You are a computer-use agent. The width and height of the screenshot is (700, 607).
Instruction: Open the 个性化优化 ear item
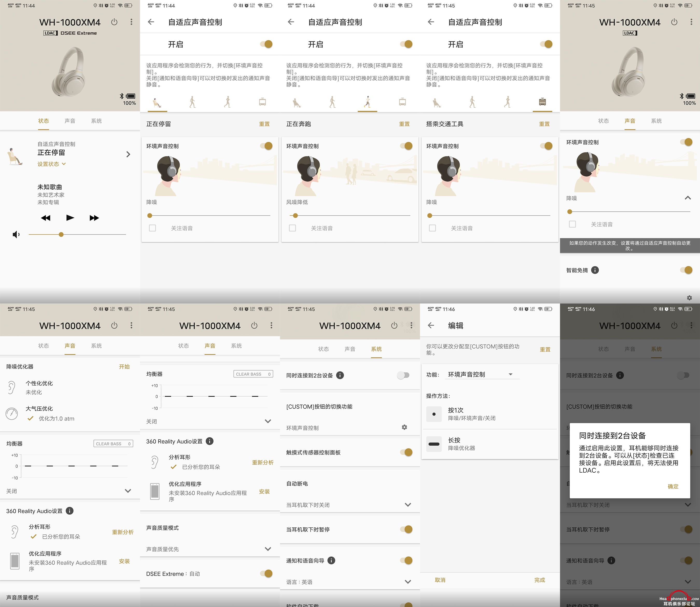pos(12,388)
